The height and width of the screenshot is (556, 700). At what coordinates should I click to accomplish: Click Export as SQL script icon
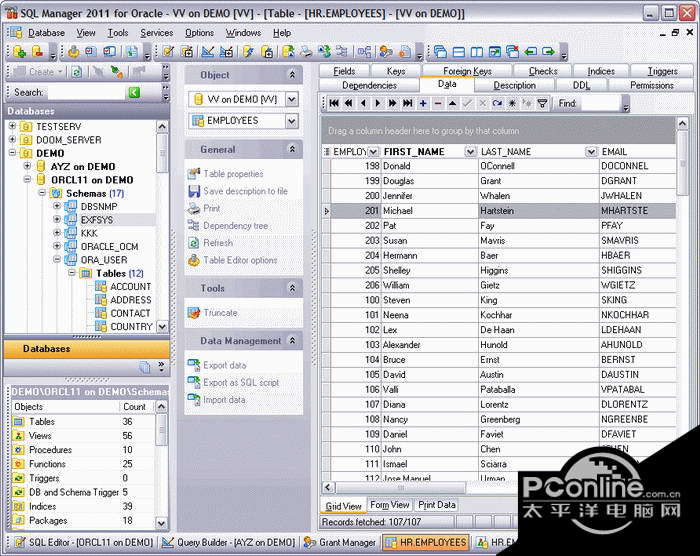tap(194, 382)
